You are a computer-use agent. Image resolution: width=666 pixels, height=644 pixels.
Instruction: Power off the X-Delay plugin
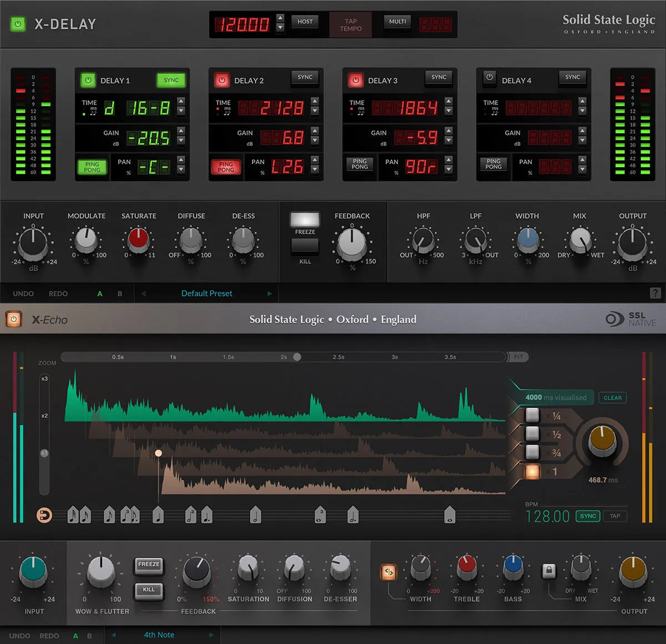[x=17, y=24]
